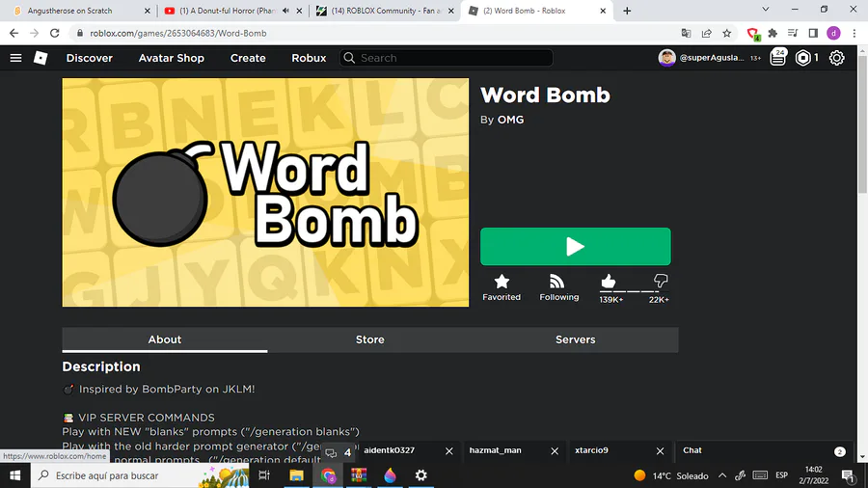Open File Explorer from the taskbar
Image resolution: width=868 pixels, height=488 pixels.
tap(297, 475)
